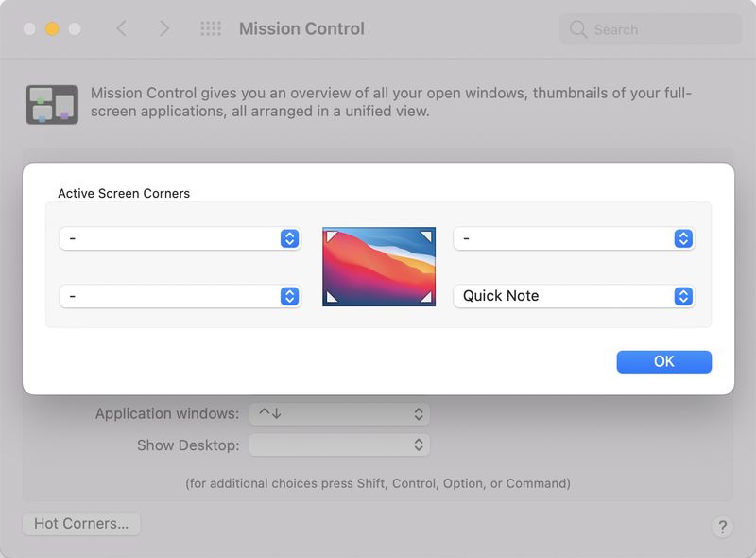Open the Quick Note corner dropdown

[x=574, y=296]
